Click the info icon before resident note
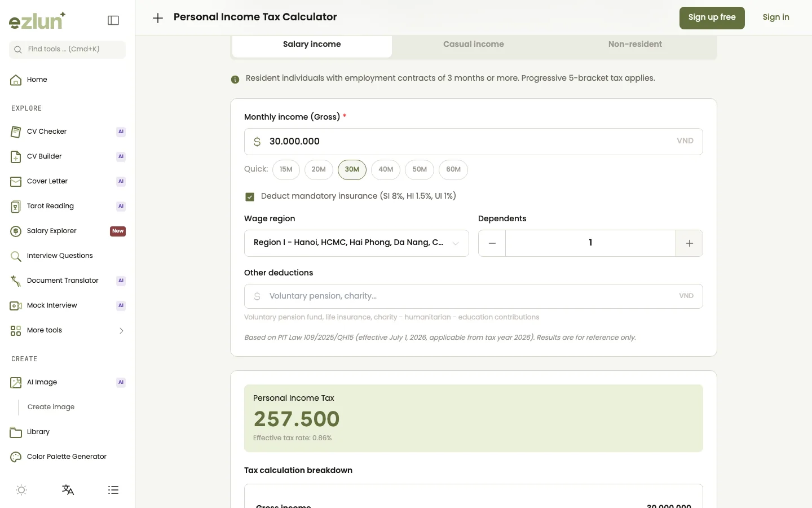812x508 pixels. (x=235, y=80)
